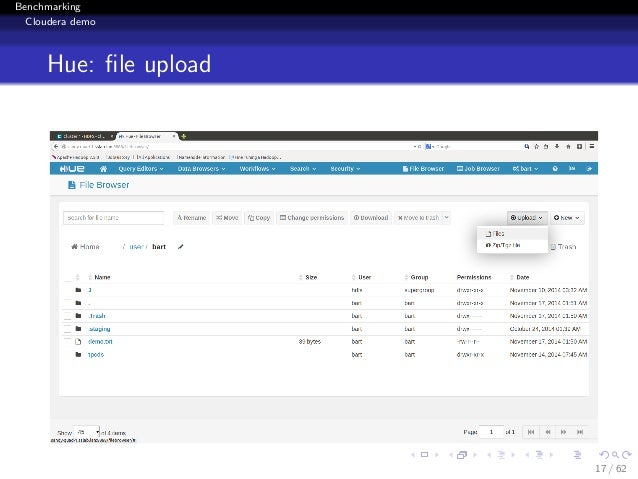The width and height of the screenshot is (638, 479).
Task: Click the bart breadcrumb segment
Action: [159, 247]
